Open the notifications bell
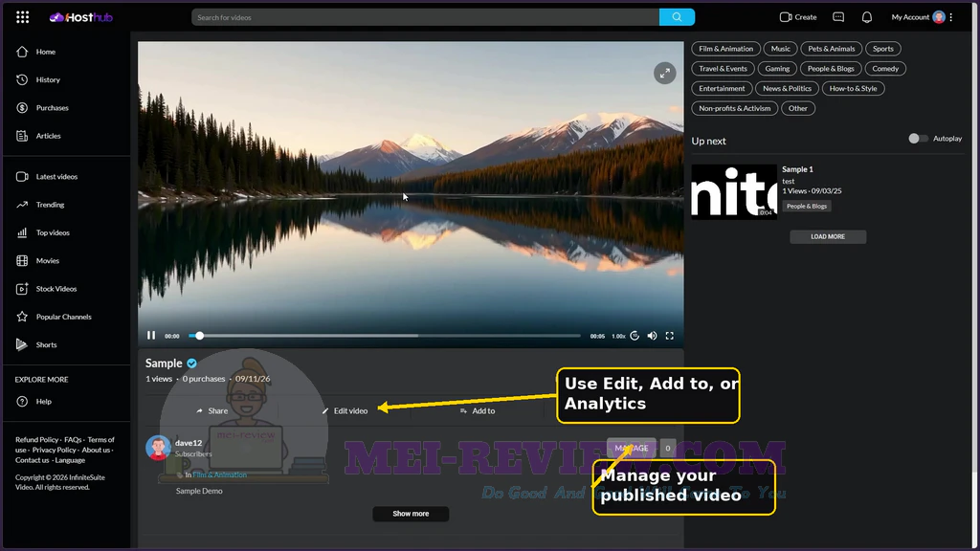Screen dimensions: 980x551 pyautogui.click(x=867, y=17)
